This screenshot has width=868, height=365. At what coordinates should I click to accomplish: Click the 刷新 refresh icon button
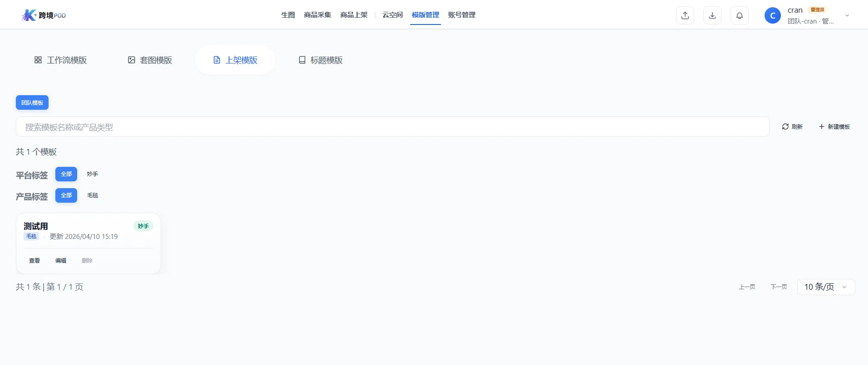pyautogui.click(x=792, y=127)
